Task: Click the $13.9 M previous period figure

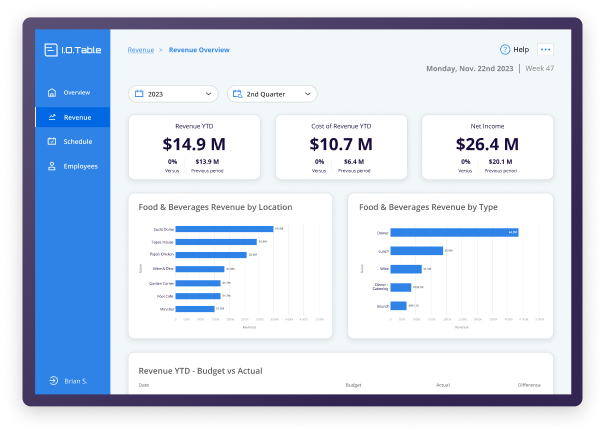Action: (207, 162)
